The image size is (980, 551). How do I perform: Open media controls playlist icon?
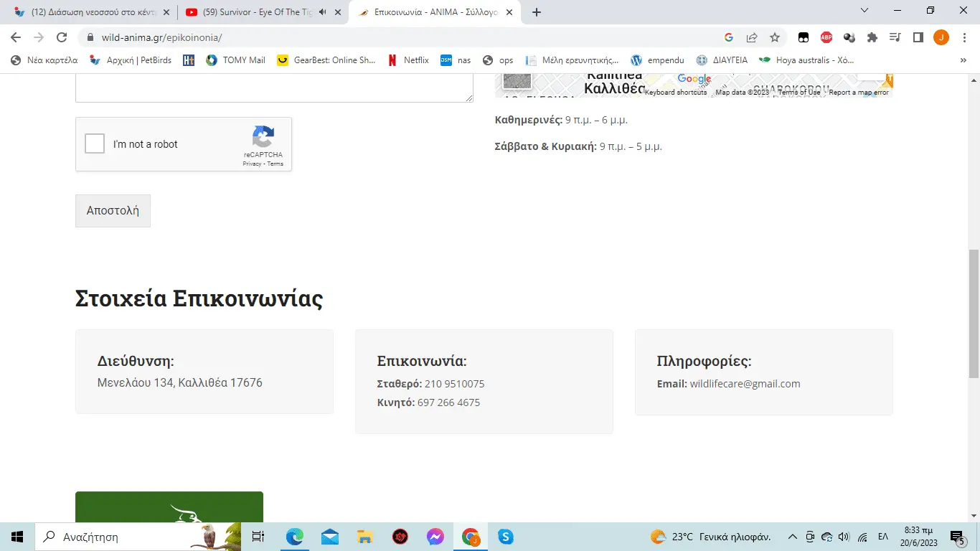pyautogui.click(x=895, y=37)
